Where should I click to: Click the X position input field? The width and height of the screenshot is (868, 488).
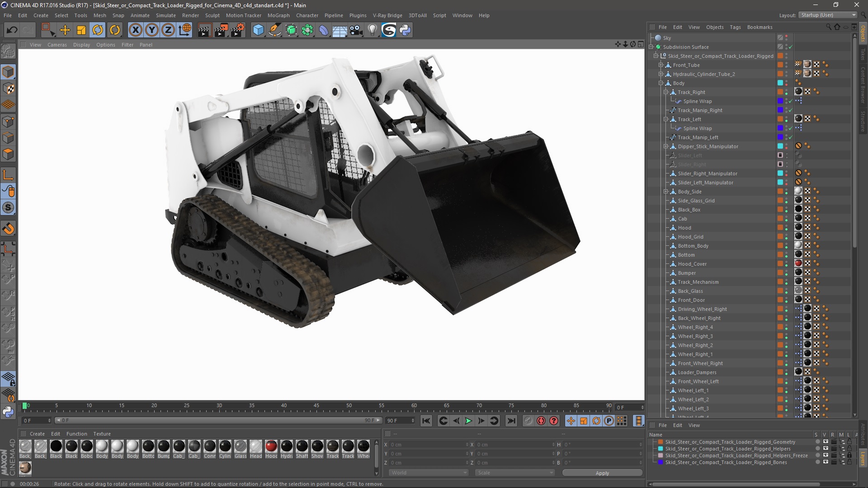click(428, 445)
